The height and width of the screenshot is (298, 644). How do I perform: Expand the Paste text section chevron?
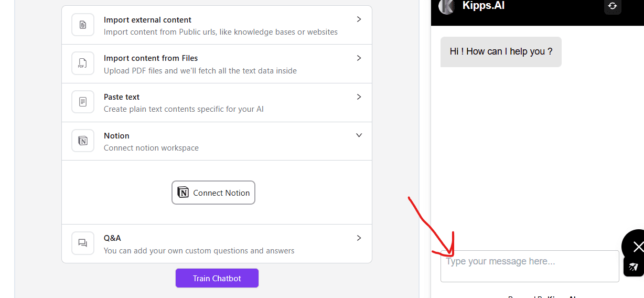(x=359, y=97)
